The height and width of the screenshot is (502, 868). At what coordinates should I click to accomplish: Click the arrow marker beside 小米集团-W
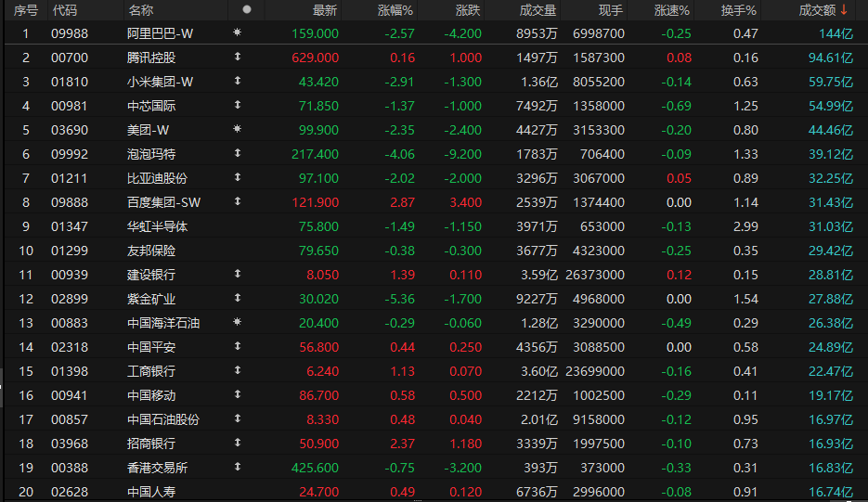pos(238,81)
